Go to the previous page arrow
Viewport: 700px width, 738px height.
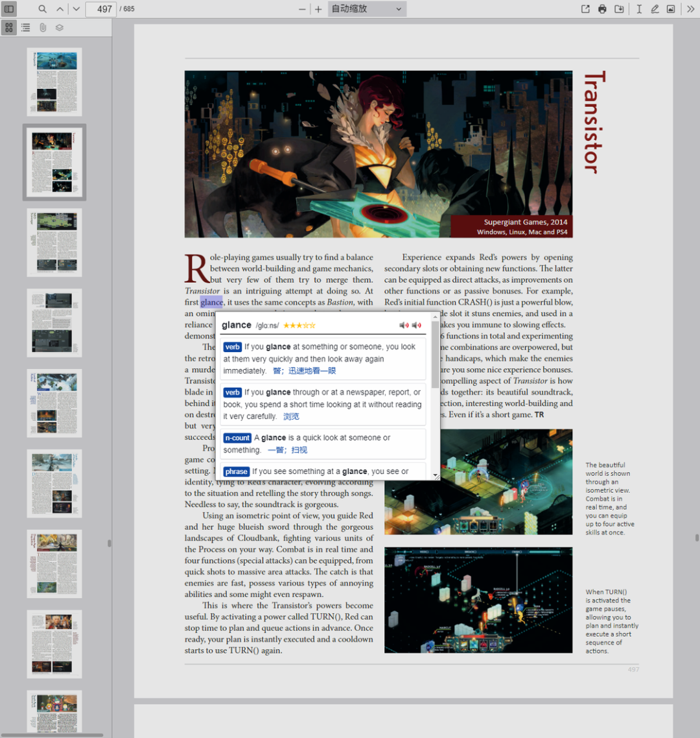coord(60,9)
